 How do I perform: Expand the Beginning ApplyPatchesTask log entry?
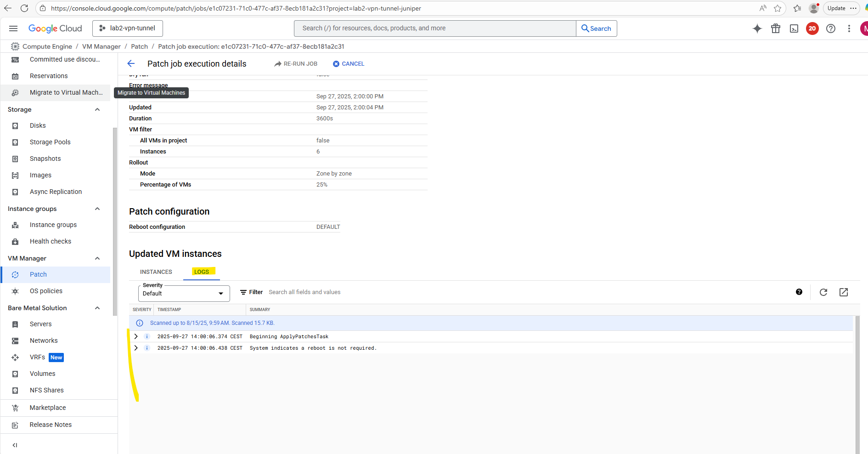136,336
